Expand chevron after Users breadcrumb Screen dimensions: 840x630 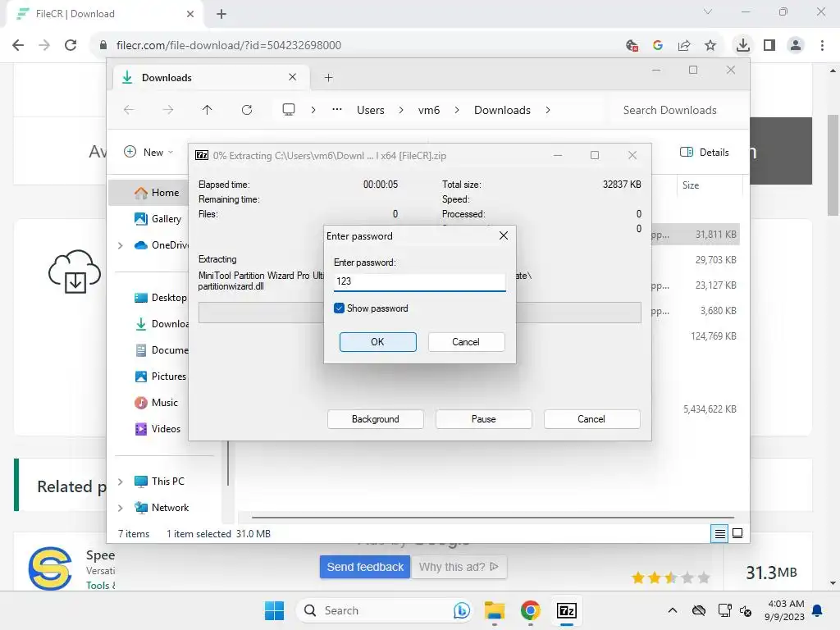[400, 110]
